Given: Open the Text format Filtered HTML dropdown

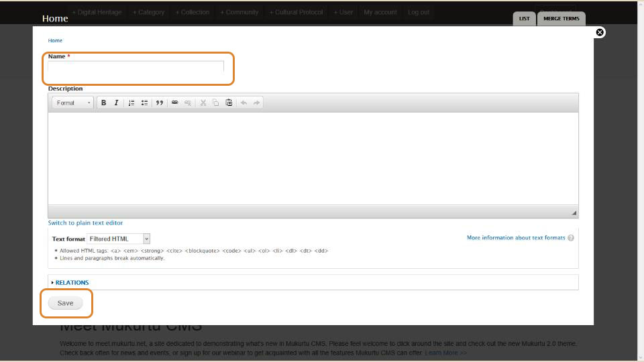Looking at the screenshot, I should click(118, 239).
